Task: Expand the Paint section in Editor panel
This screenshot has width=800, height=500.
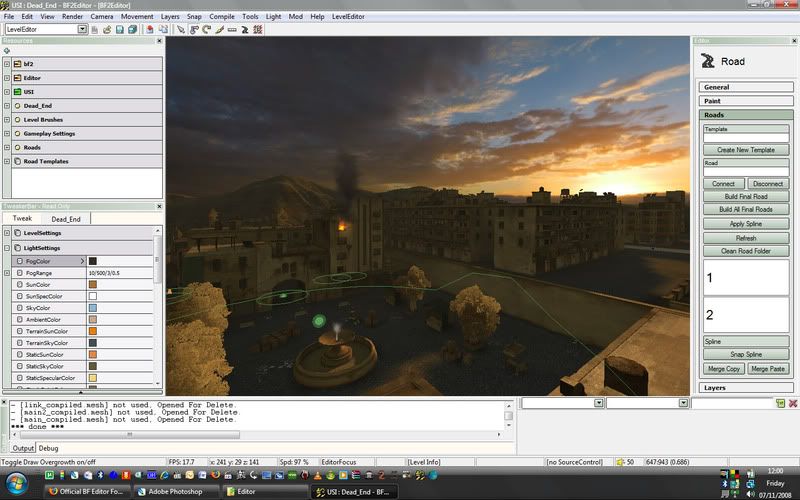Action: [745, 101]
